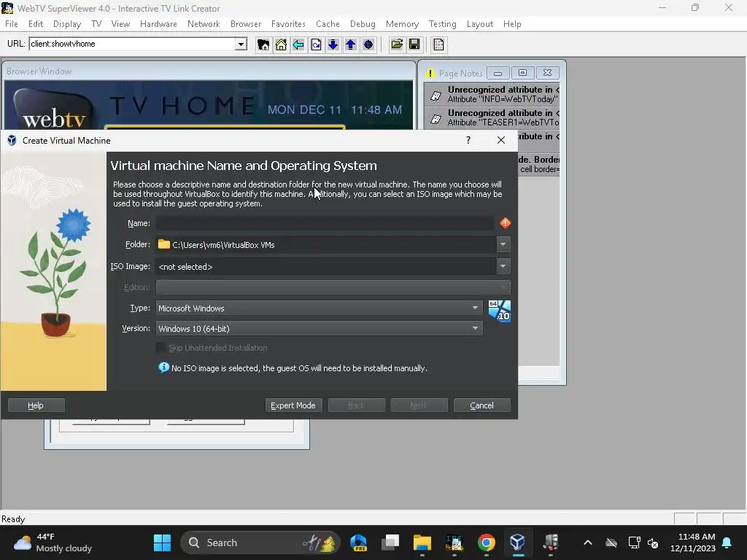Open the Memory menu
Screen dimensions: 747x560
pyautogui.click(x=402, y=24)
